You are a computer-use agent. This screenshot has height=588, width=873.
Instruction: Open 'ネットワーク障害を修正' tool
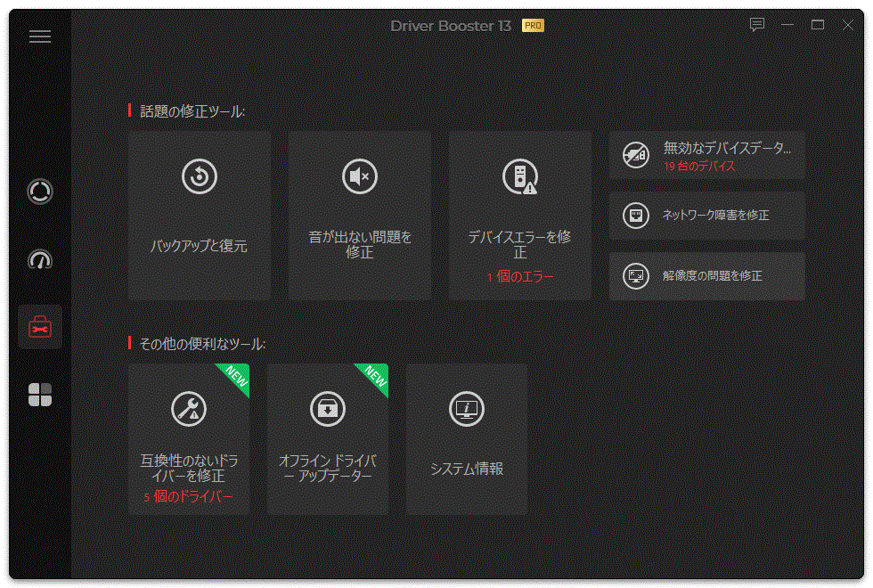[706, 214]
